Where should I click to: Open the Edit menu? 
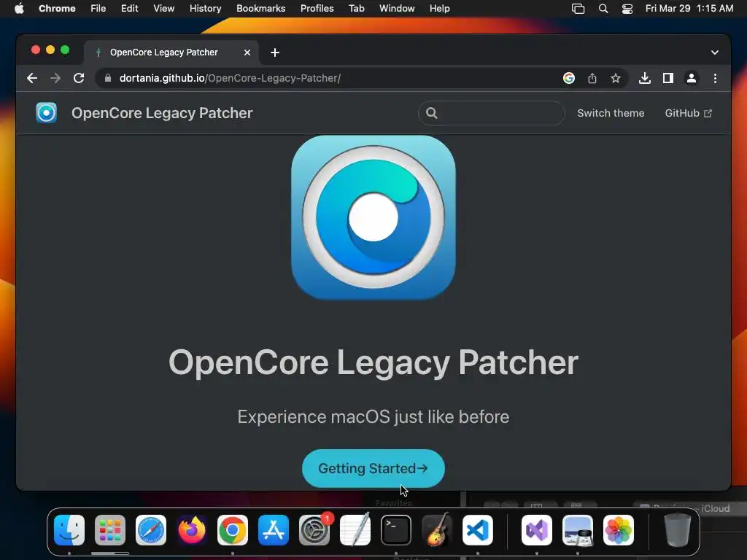click(129, 8)
